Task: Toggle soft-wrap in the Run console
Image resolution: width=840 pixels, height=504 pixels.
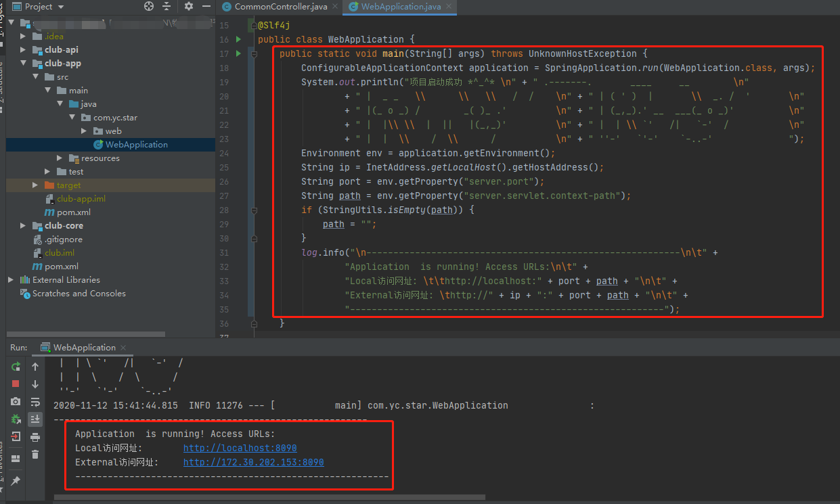Action: point(35,402)
